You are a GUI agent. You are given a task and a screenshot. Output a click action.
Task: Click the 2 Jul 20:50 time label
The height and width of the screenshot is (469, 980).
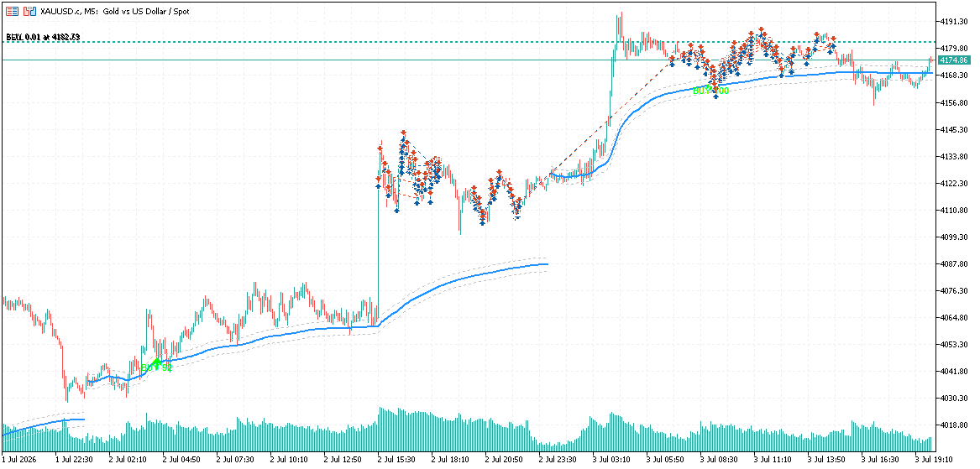(x=504, y=459)
